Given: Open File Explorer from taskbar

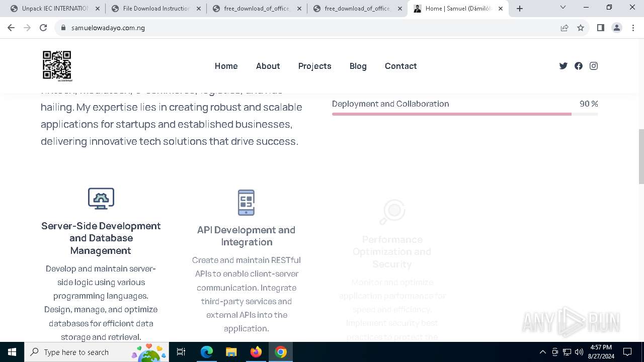Looking at the screenshot, I should click(231, 352).
